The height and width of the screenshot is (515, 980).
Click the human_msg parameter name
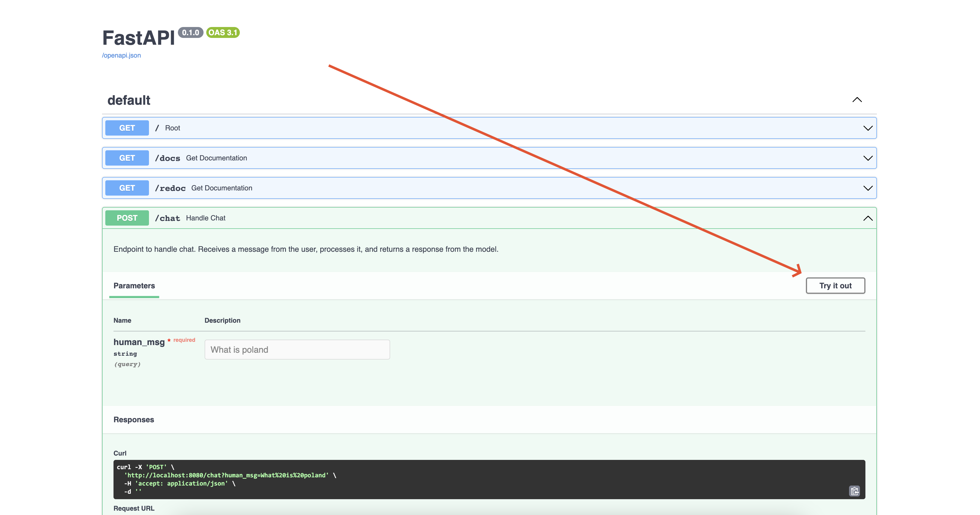coord(139,342)
